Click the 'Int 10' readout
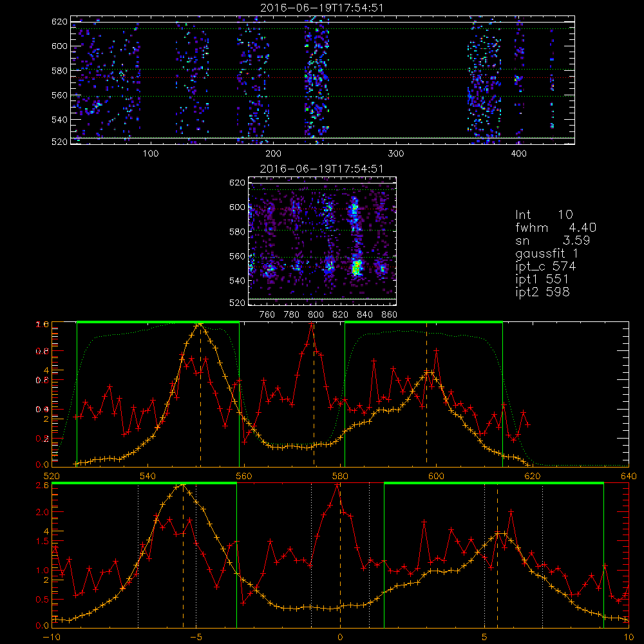Screen dimensions: 644x644 (544, 214)
